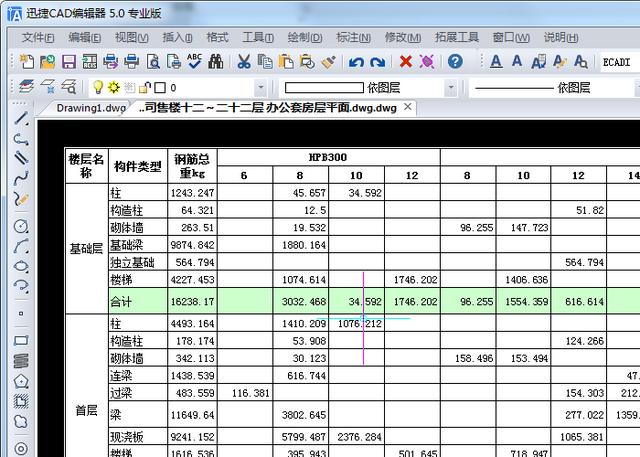Click the red X delete icon
640x457 pixels.
[x=406, y=62]
